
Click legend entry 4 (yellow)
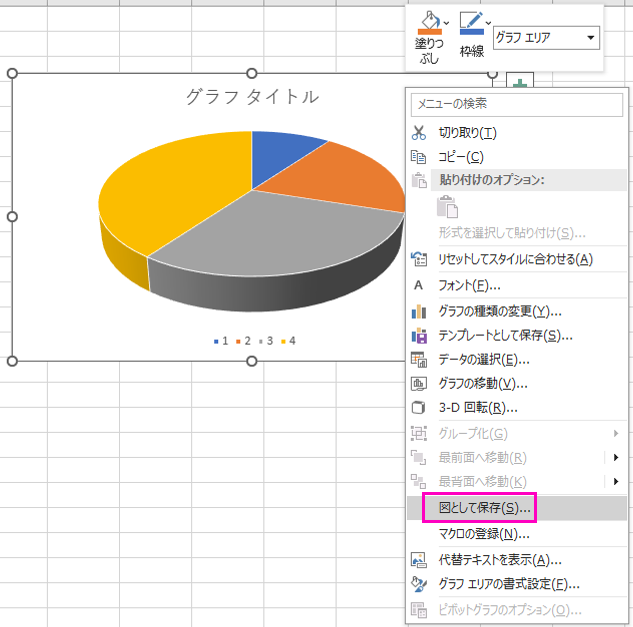pyautogui.click(x=288, y=341)
